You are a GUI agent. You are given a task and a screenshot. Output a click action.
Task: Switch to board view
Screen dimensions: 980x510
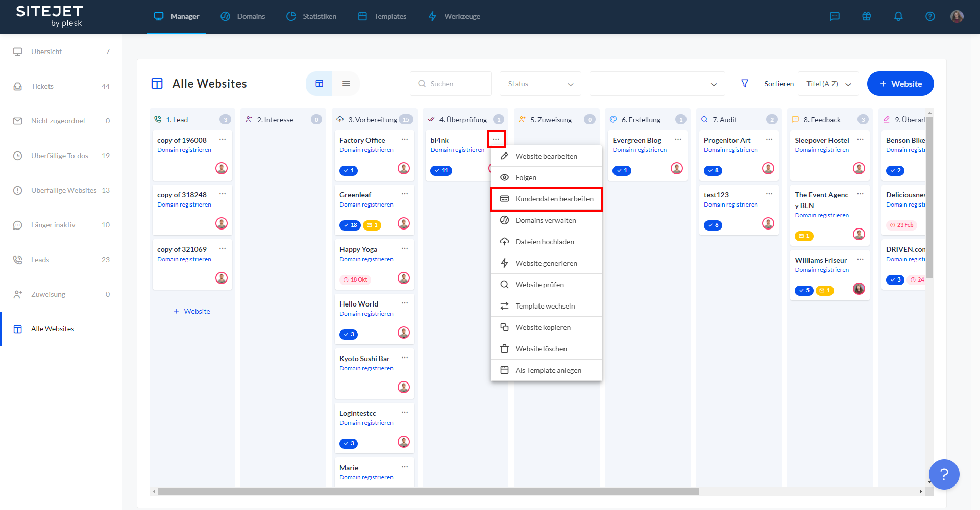click(x=320, y=84)
